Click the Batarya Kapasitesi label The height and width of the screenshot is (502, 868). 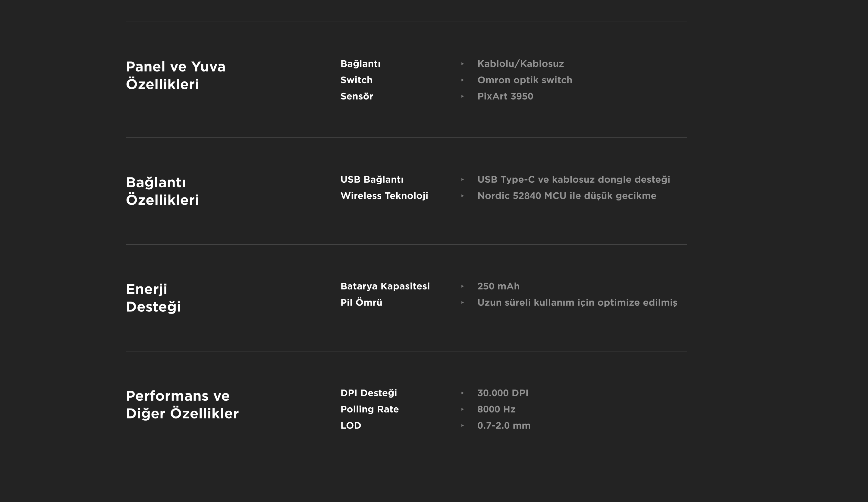tap(385, 286)
